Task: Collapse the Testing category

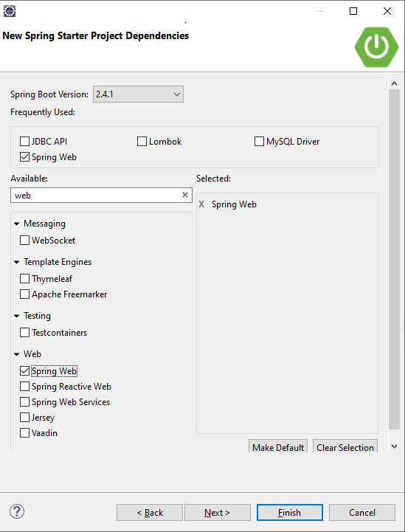Action: pos(16,316)
